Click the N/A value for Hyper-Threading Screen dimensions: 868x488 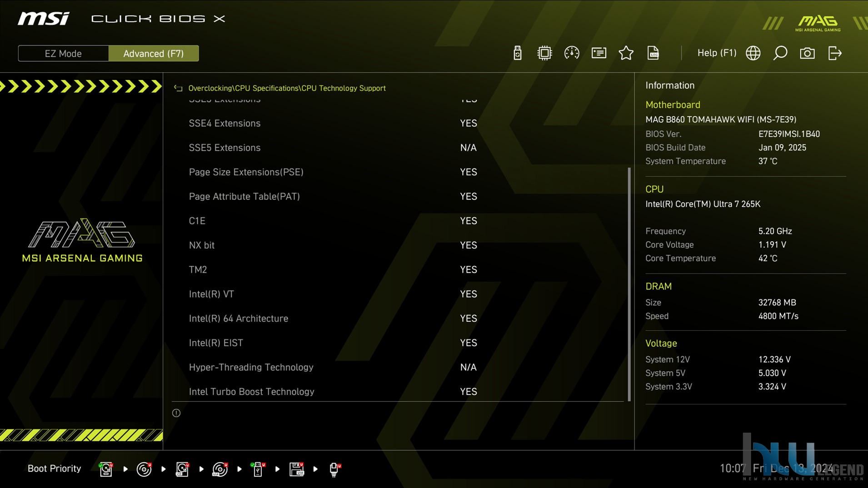tap(468, 367)
